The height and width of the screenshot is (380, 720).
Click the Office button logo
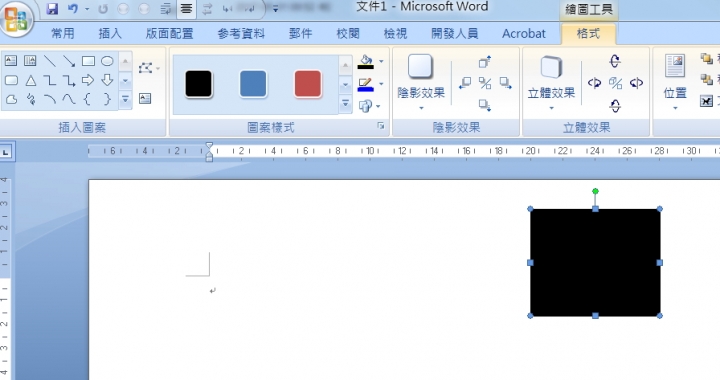(16, 19)
